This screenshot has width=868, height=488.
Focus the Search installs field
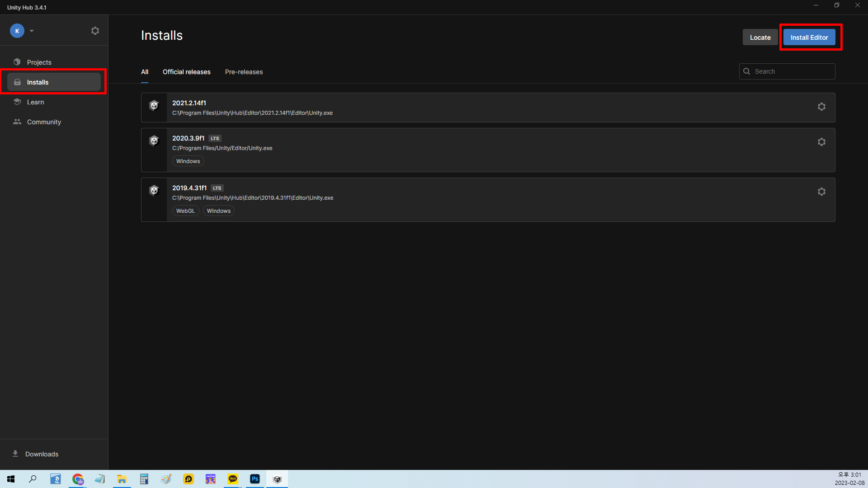pos(787,71)
